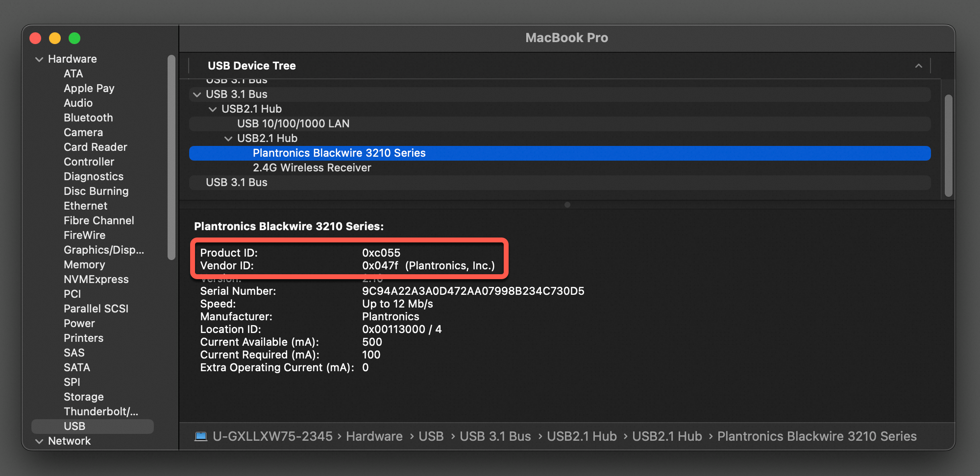This screenshot has height=476, width=980.
Task: Expand the Network section in the sidebar
Action: tap(40, 441)
